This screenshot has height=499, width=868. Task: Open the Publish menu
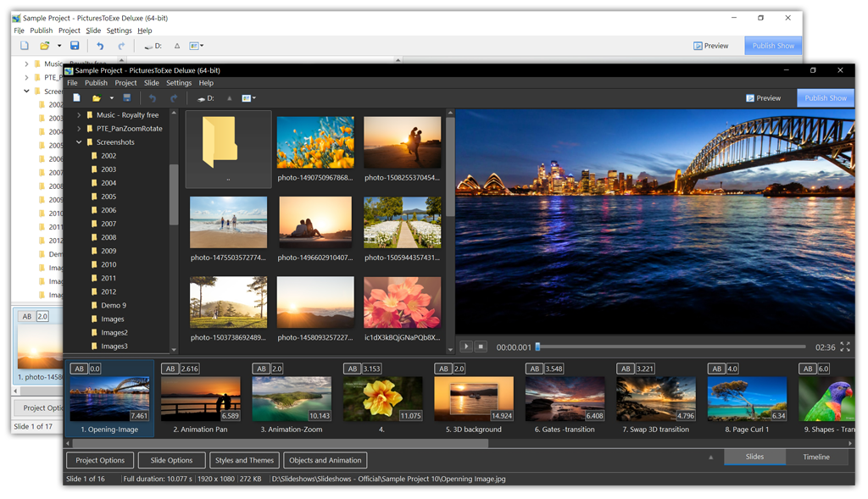point(96,83)
